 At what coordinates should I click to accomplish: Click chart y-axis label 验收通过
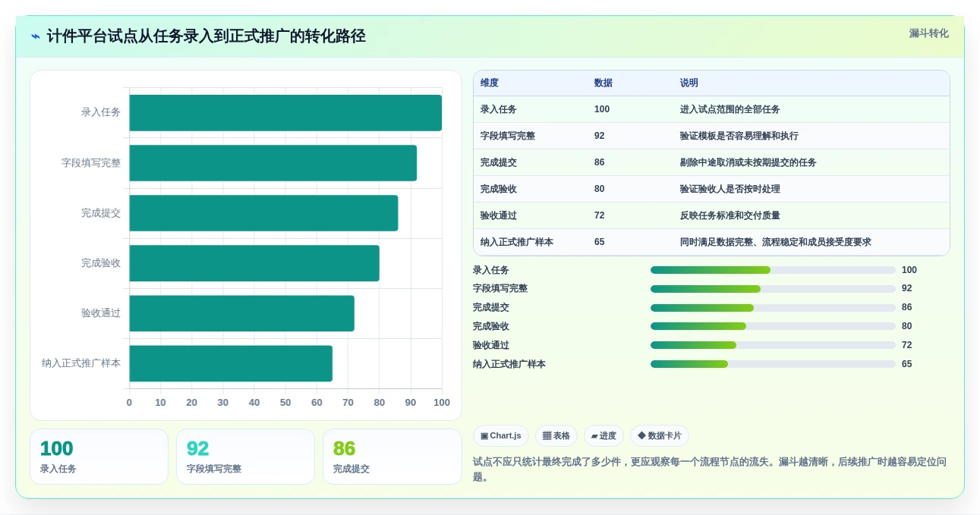point(101,312)
